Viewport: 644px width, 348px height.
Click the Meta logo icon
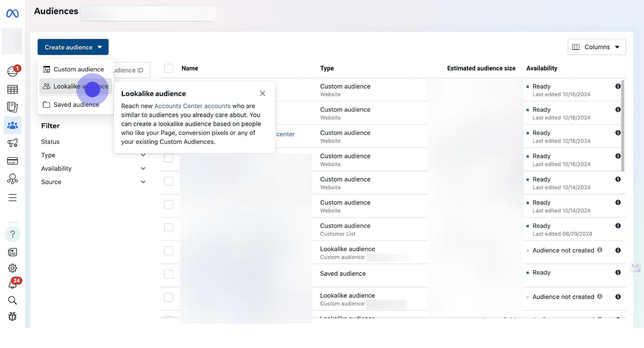coord(12,14)
